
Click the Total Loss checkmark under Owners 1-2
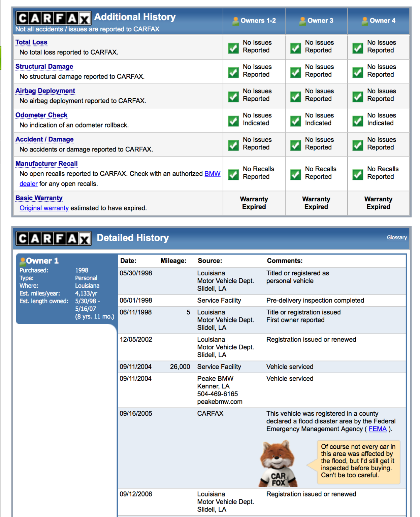point(233,48)
